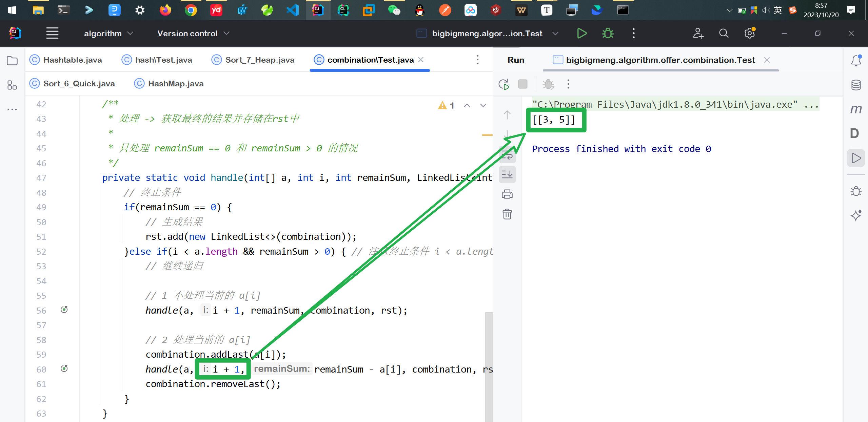Expand the Version control dropdown
This screenshot has height=422, width=868.
(x=193, y=33)
